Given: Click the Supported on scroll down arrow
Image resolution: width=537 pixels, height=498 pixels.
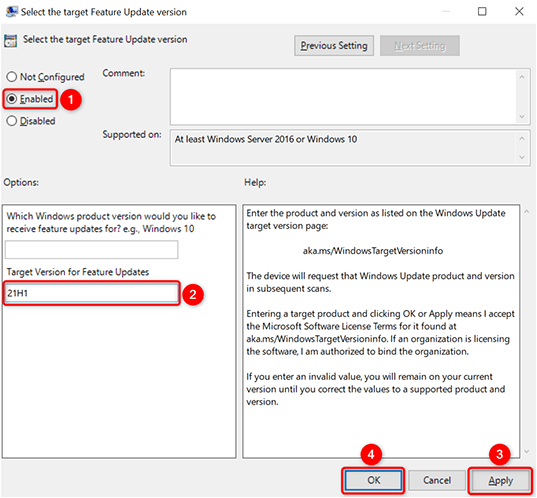Looking at the screenshot, I should 522,157.
